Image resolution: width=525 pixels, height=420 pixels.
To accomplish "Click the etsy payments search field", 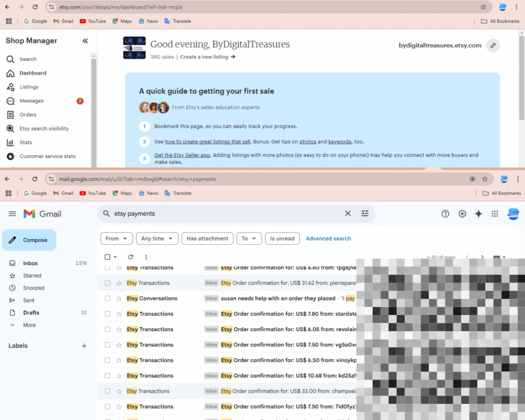I will click(228, 214).
